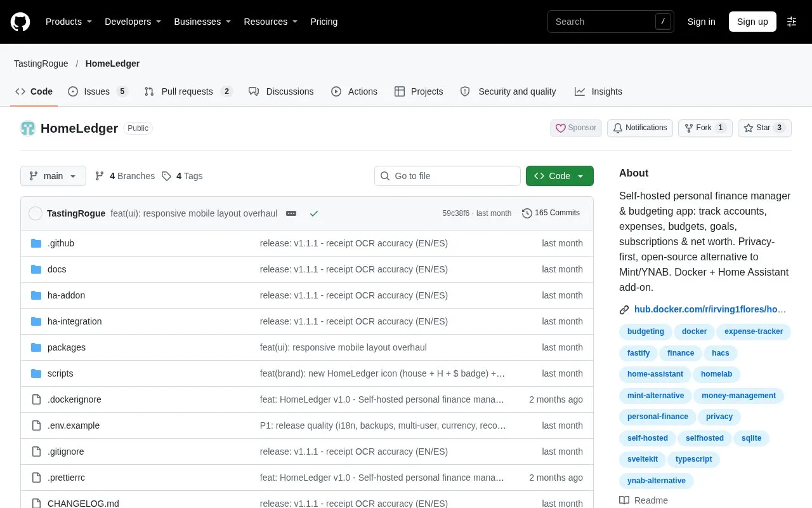Viewport: 812px width, 508px height.
Task: Open the Insights tab
Action: click(598, 91)
